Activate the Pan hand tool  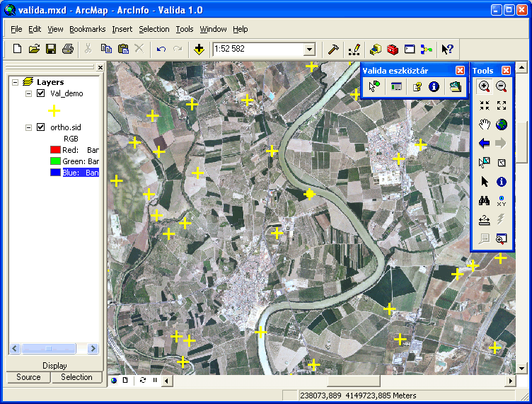(x=485, y=125)
